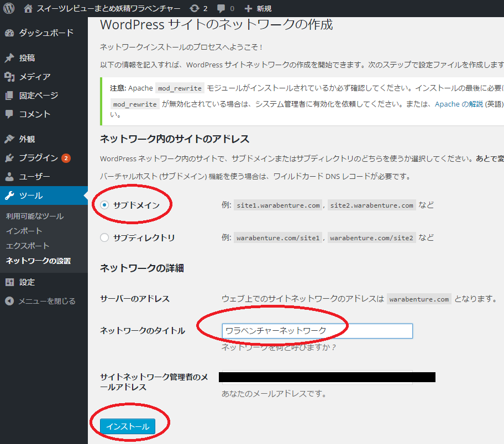The width and height of the screenshot is (504, 444).
Task: Click the WordPress logo icon
Action: point(9,8)
